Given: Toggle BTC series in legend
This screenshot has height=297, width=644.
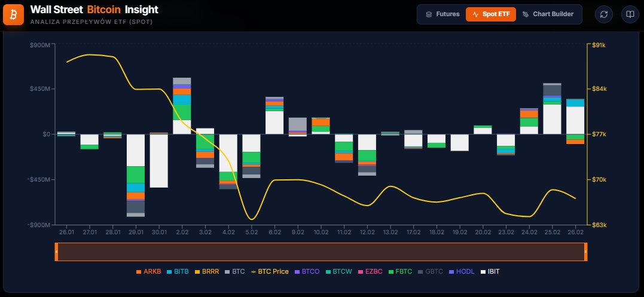Looking at the screenshot, I should click(234, 271).
